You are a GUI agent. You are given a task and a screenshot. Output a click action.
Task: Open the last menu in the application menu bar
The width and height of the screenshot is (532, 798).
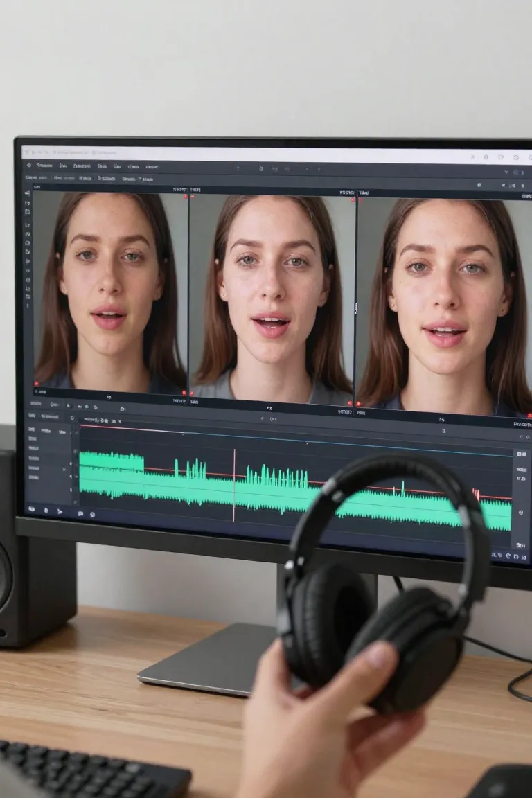point(152,167)
